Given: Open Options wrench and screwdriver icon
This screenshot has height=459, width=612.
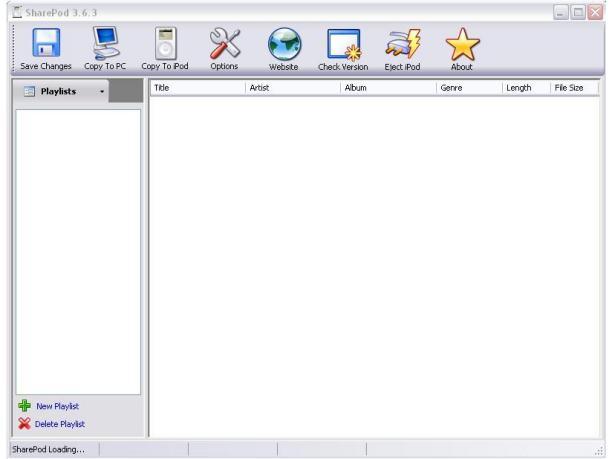Looking at the screenshot, I should [224, 43].
